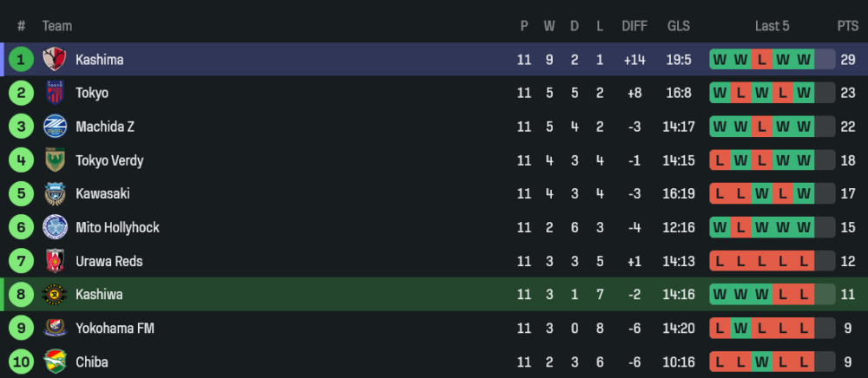The height and width of the screenshot is (378, 868).
Task: Sort by the DIFF column header
Action: coord(635,26)
